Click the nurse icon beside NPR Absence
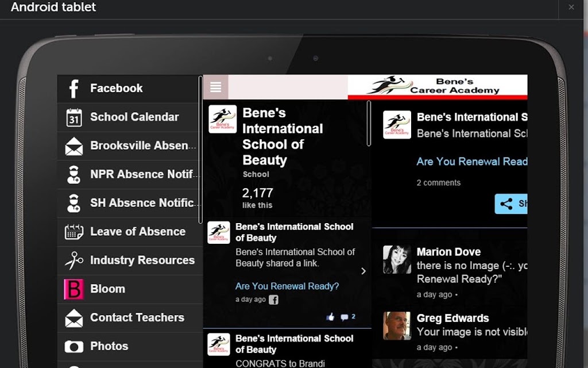588x368 pixels. [x=74, y=175]
